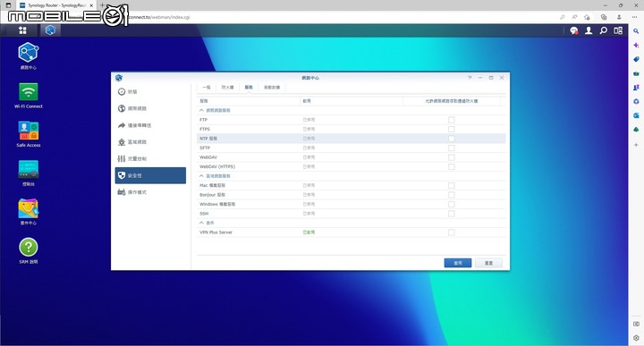This screenshot has height=346, width=644.
Task: Open SRM Help question mark icon
Action: click(29, 247)
